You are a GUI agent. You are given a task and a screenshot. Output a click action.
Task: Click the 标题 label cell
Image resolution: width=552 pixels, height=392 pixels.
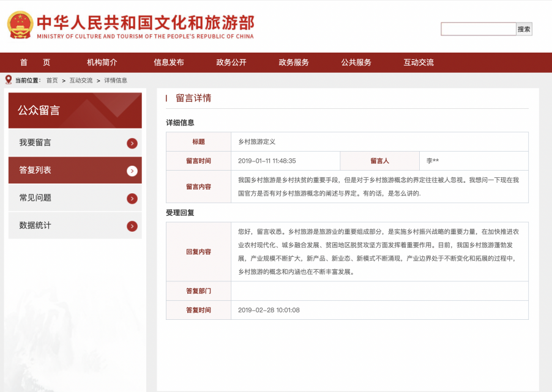[198, 142]
